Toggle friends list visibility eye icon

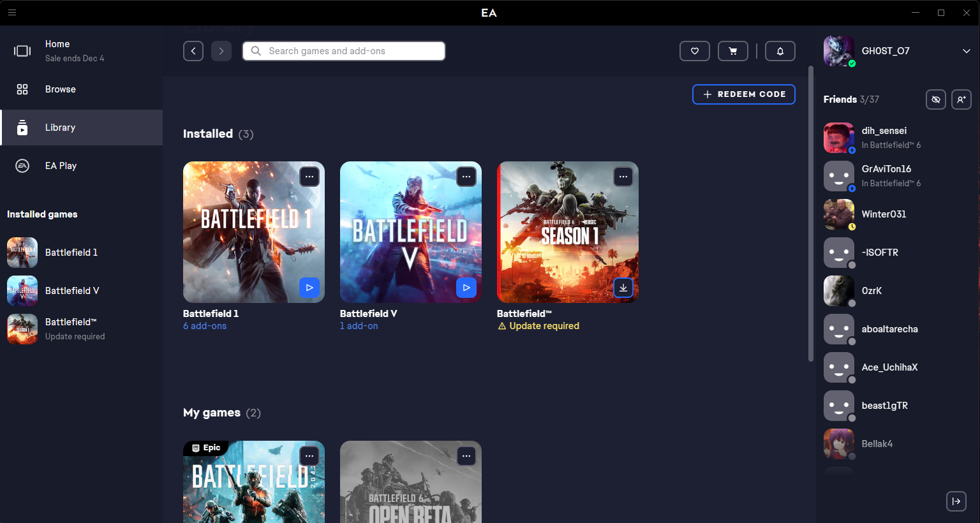(x=936, y=99)
